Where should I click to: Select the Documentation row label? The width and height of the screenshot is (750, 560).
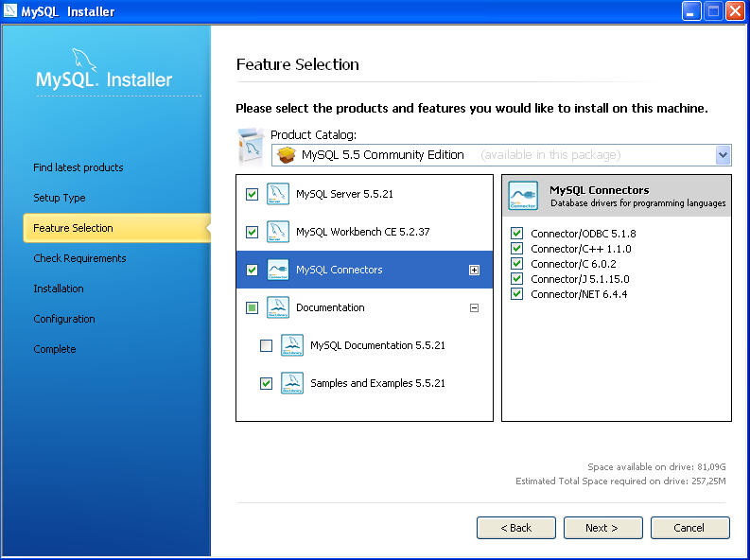click(x=330, y=307)
